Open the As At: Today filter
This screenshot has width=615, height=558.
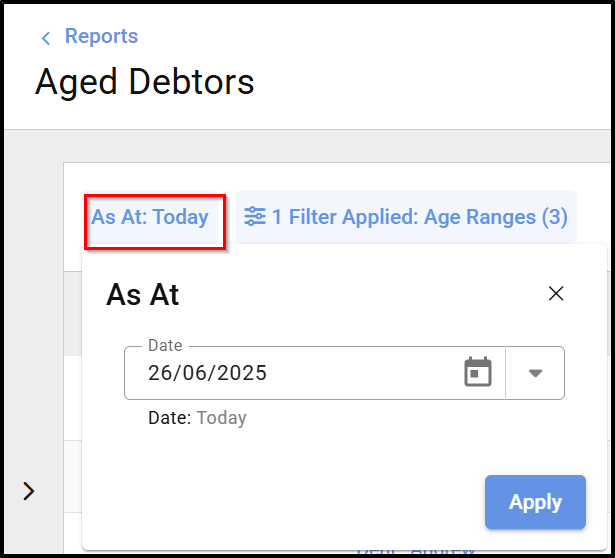click(150, 216)
